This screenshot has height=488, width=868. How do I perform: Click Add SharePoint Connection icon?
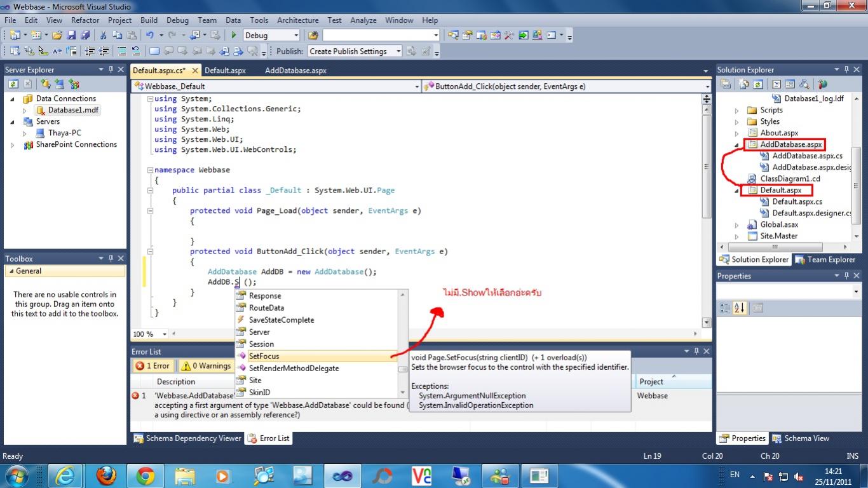coord(74,84)
